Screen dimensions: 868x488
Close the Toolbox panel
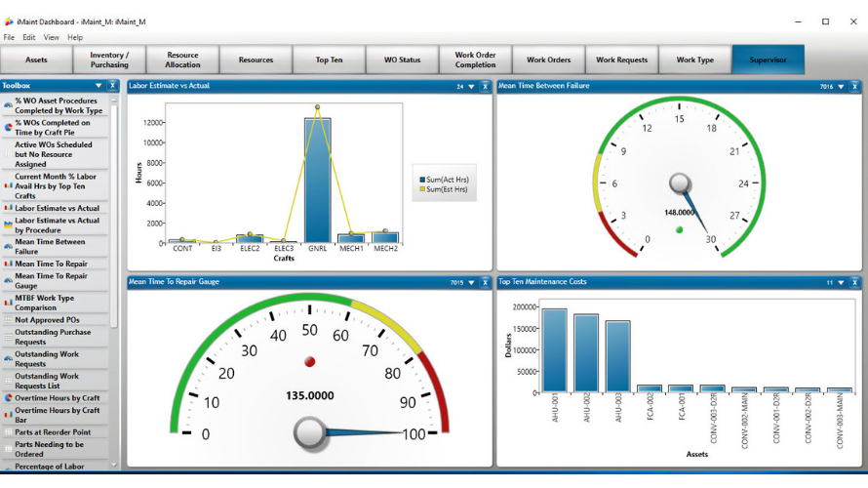coord(112,86)
